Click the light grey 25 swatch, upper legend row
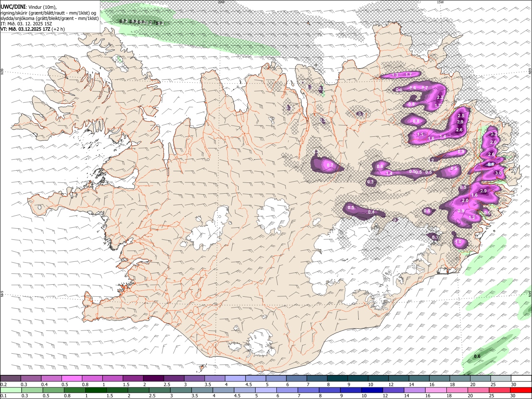 (x=500, y=379)
